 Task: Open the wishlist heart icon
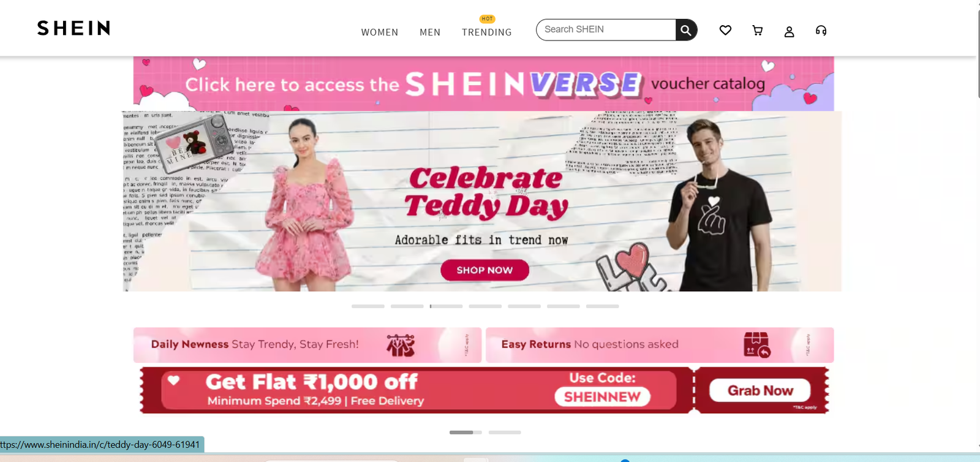pyautogui.click(x=725, y=30)
